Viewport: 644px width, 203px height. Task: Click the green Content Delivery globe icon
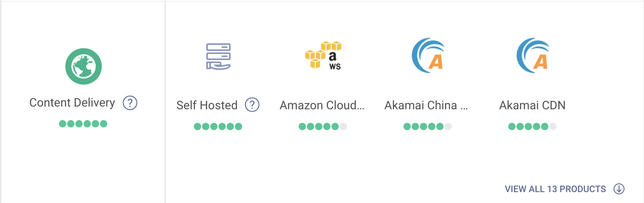[83, 66]
